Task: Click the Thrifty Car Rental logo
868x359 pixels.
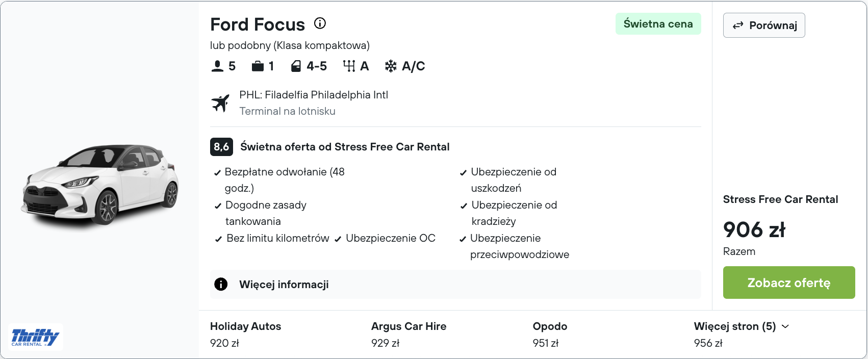Action: (35, 337)
